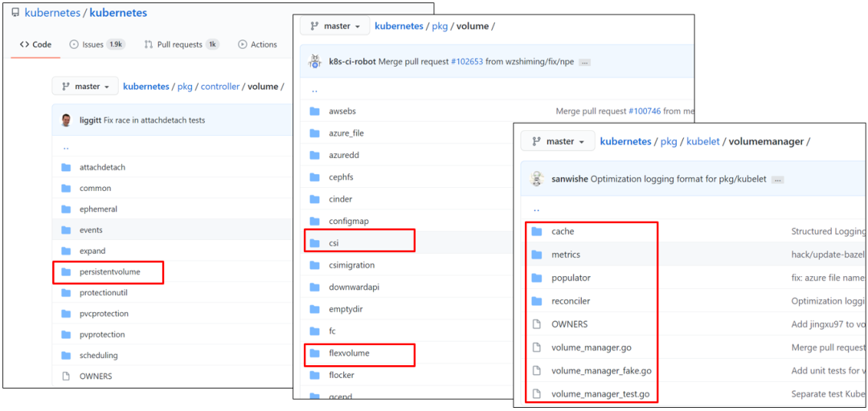Open the Pull requests tab
This screenshot has width=868, height=411.
coord(182,45)
